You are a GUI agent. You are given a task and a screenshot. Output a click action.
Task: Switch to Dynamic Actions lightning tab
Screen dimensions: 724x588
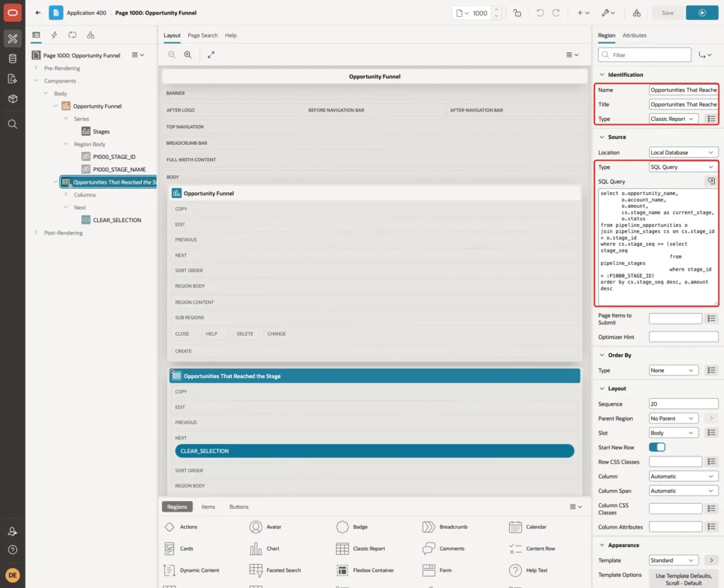click(54, 35)
